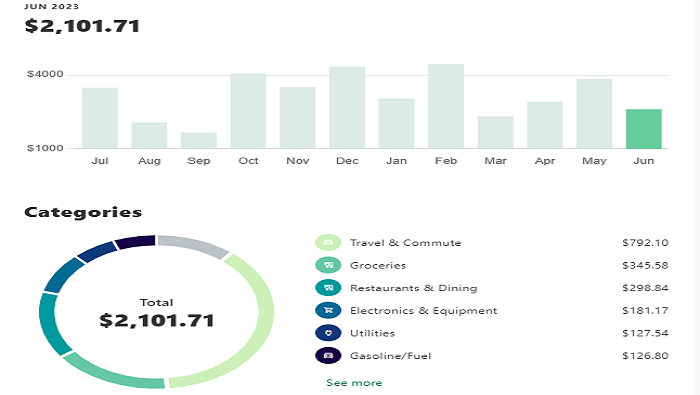Select the Jan spending bar

pos(396,123)
